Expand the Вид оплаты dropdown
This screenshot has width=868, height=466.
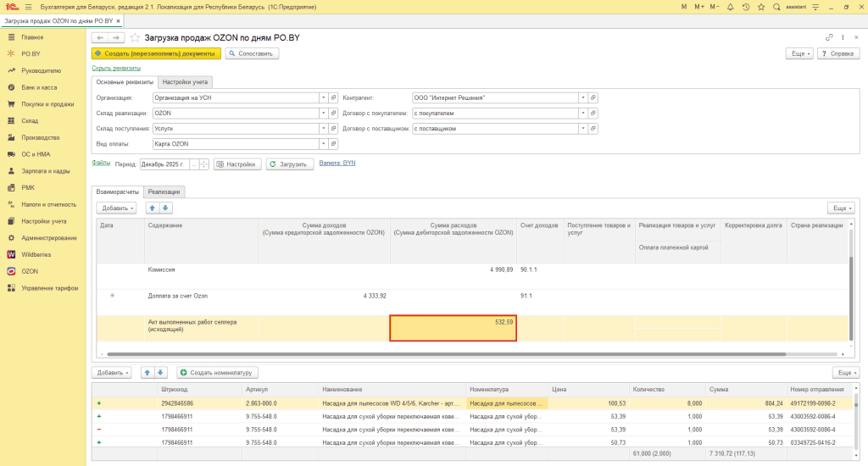(x=323, y=144)
